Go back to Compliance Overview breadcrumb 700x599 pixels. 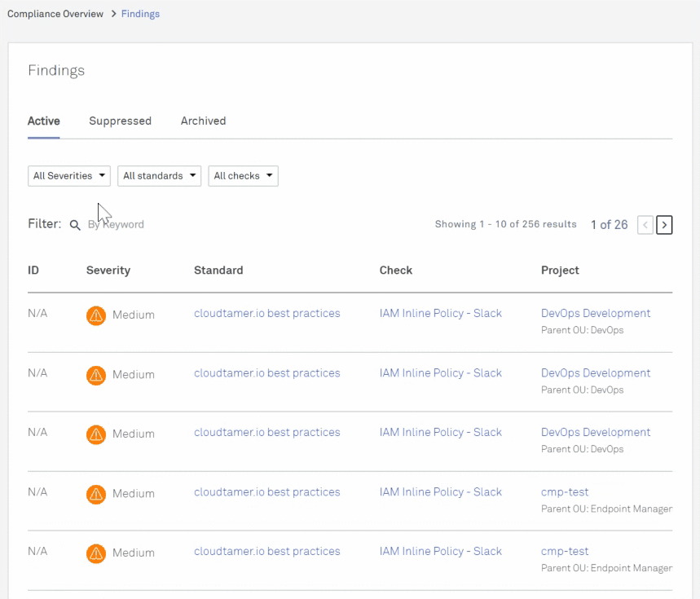coord(55,14)
